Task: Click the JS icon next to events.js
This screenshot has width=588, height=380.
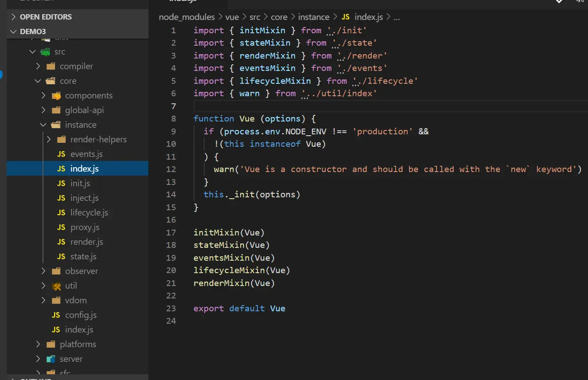Action: (62, 154)
